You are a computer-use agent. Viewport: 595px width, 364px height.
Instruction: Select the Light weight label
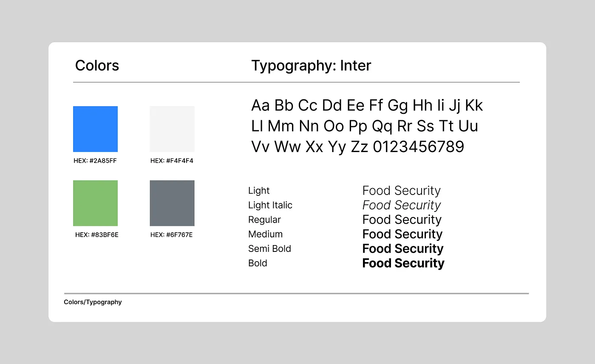pyautogui.click(x=259, y=191)
